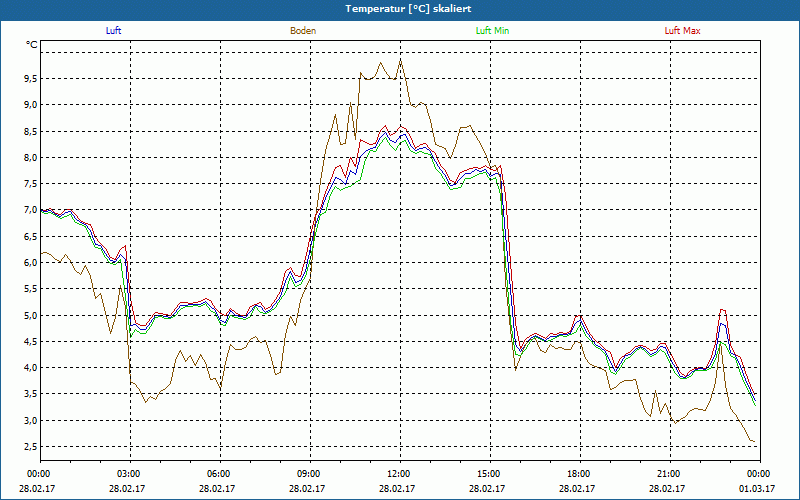Click the chart title Temperatur [°C] skaliert
The width and height of the screenshot is (800, 500).
400,8
